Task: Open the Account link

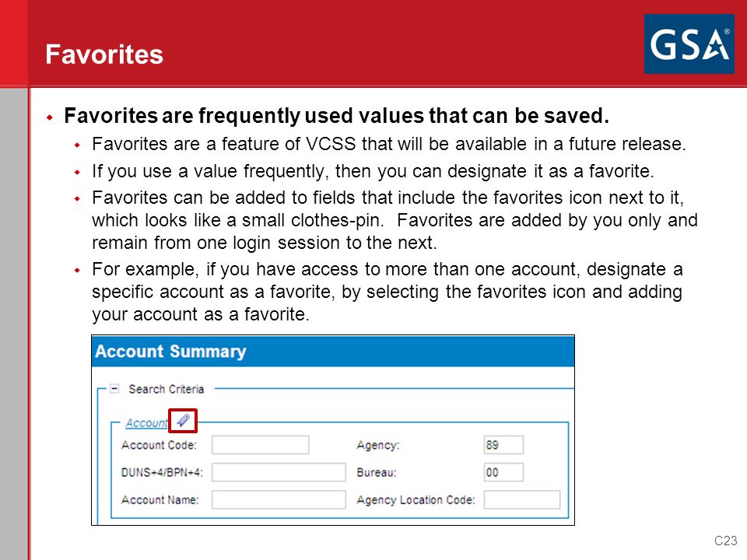Action: pos(146,423)
